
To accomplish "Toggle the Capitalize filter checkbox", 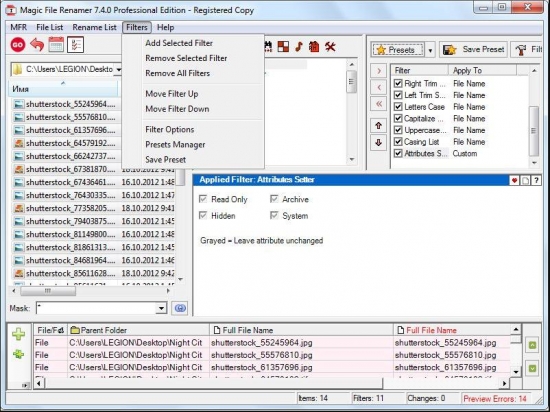I will tap(398, 119).
